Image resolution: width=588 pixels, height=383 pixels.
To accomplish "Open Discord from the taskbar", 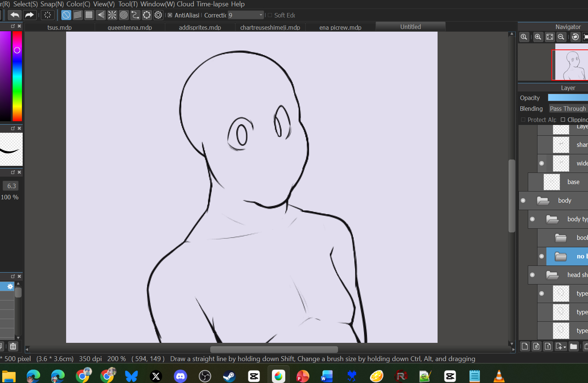I will coord(181,376).
